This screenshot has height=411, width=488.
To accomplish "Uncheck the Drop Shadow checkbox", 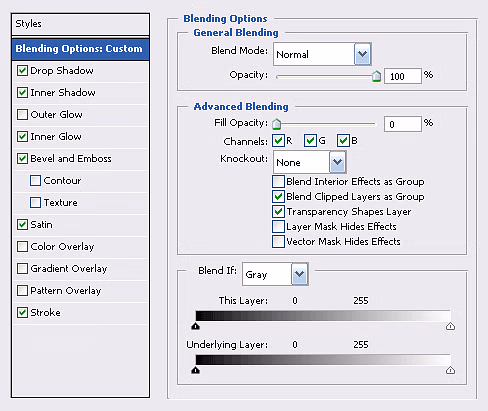I will [22, 71].
